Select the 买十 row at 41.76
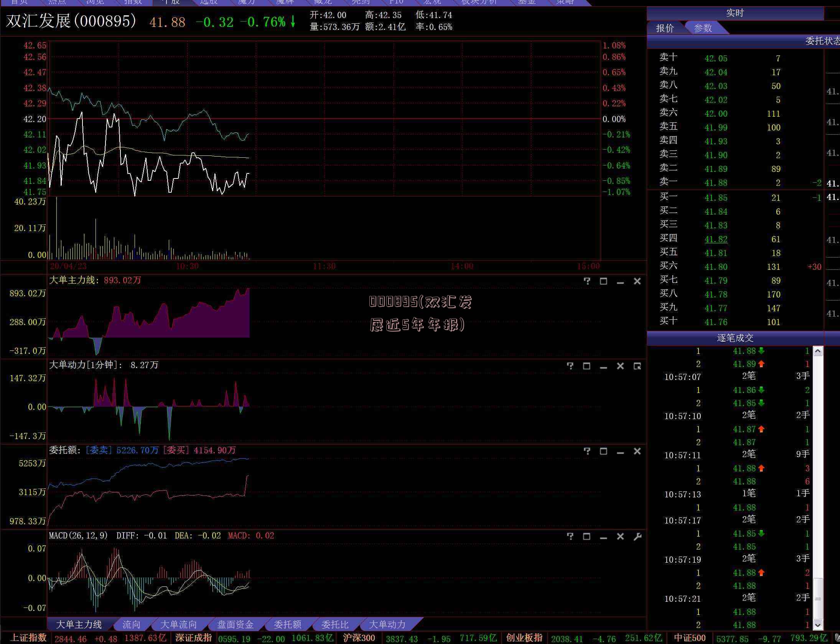The image size is (840, 644). (x=735, y=322)
